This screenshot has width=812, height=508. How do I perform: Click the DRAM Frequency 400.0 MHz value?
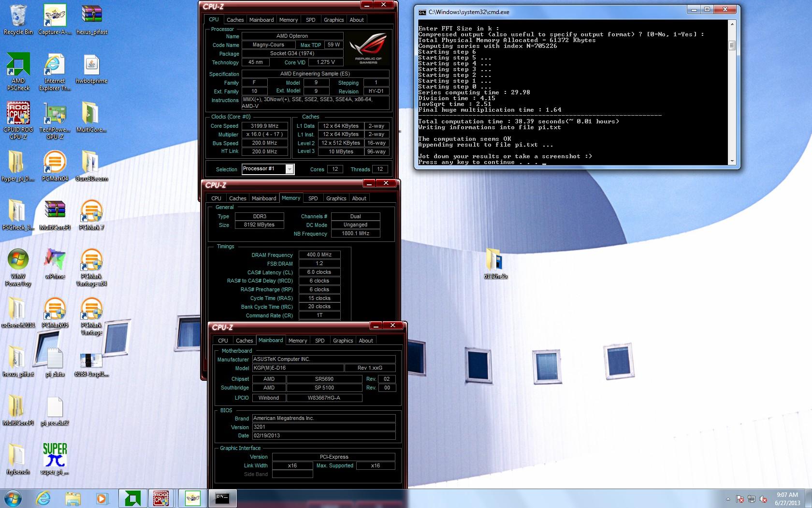coord(319,254)
